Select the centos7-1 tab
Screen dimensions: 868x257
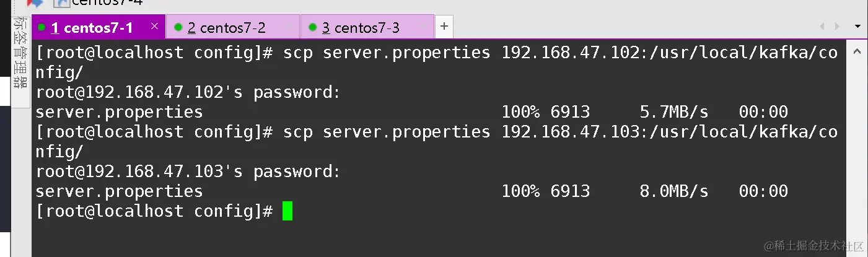point(92,28)
